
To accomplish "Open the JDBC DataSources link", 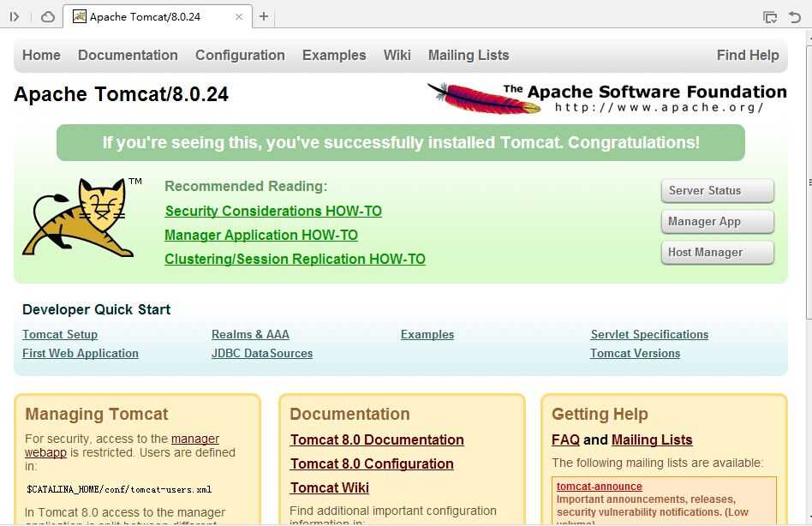I will click(262, 353).
